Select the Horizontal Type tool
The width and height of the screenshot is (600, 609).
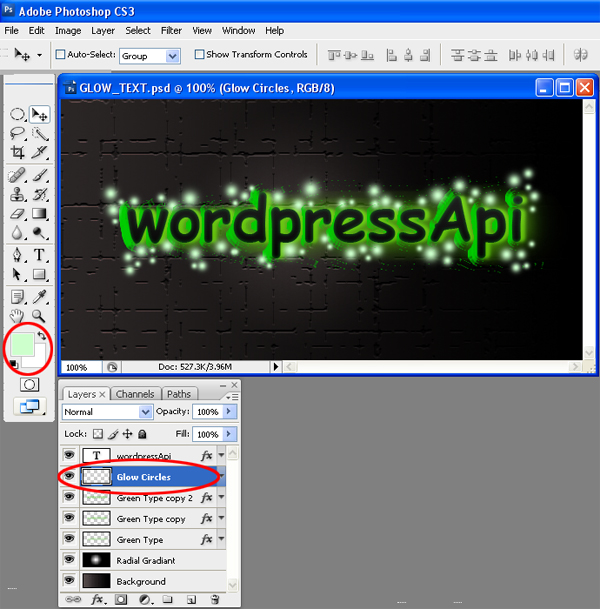(x=39, y=255)
